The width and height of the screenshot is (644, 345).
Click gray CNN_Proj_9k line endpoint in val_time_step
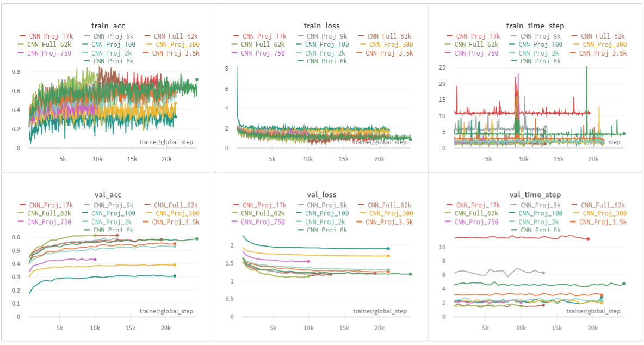pos(543,273)
